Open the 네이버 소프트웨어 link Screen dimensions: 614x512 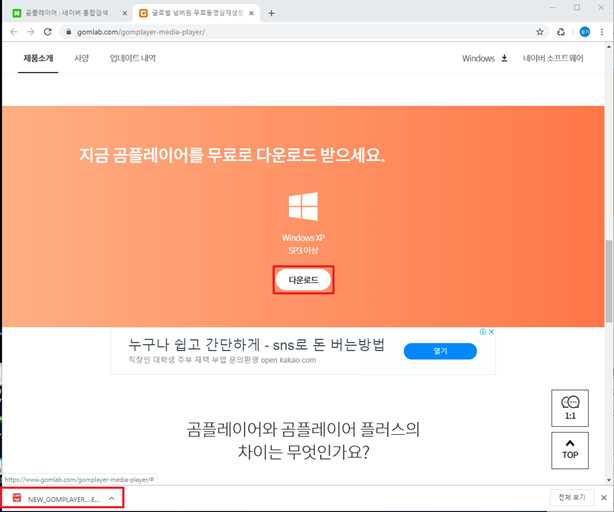point(553,58)
